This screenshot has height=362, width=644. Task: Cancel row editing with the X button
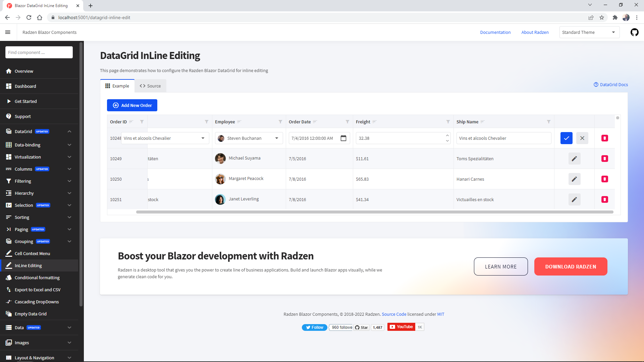point(582,138)
